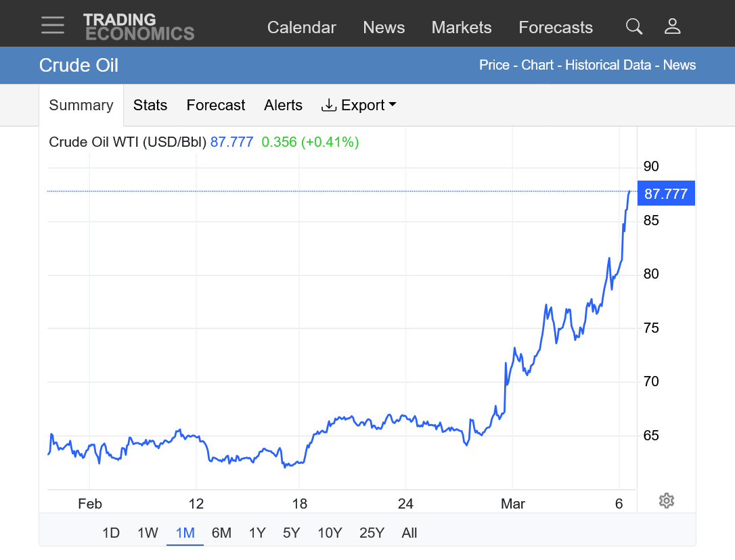The image size is (735, 560).
Task: Expand the Export dropdown
Action: (x=358, y=106)
